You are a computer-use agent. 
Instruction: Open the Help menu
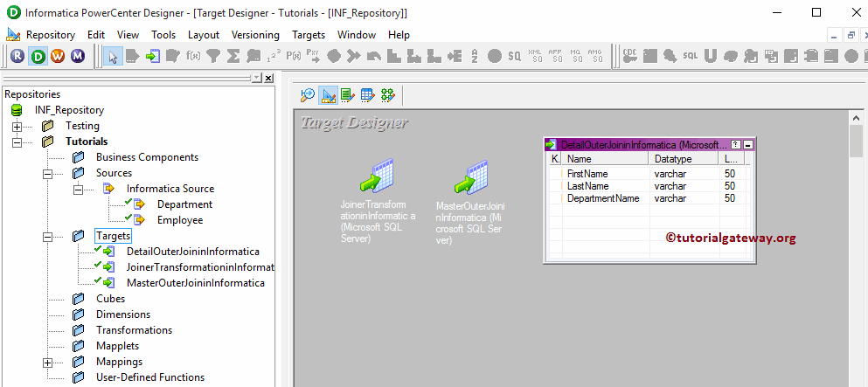(399, 35)
